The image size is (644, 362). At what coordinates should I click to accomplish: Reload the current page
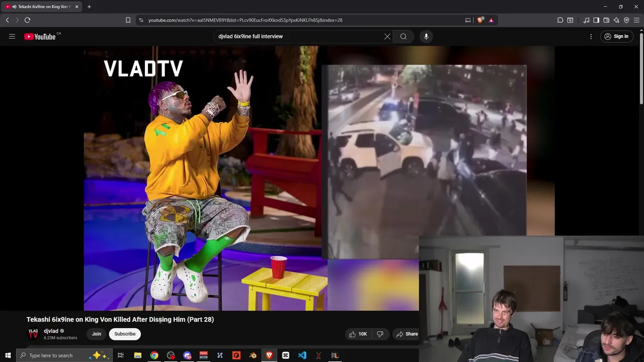pos(27,20)
